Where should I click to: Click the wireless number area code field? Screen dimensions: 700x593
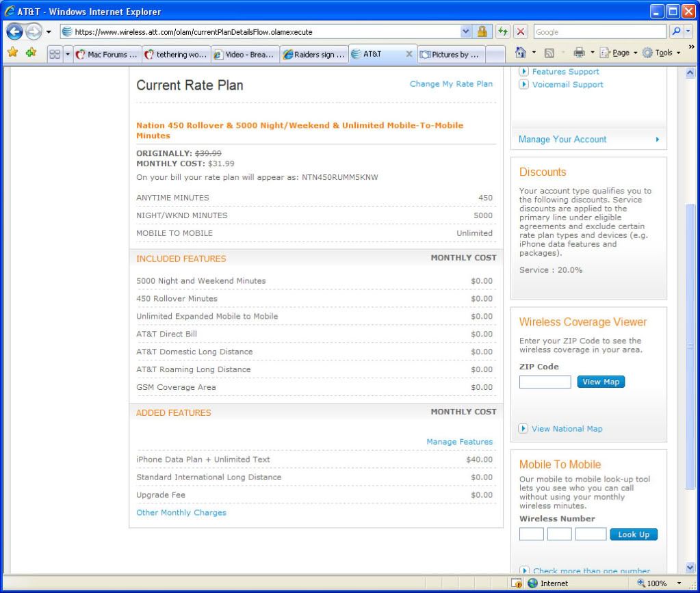click(531, 534)
